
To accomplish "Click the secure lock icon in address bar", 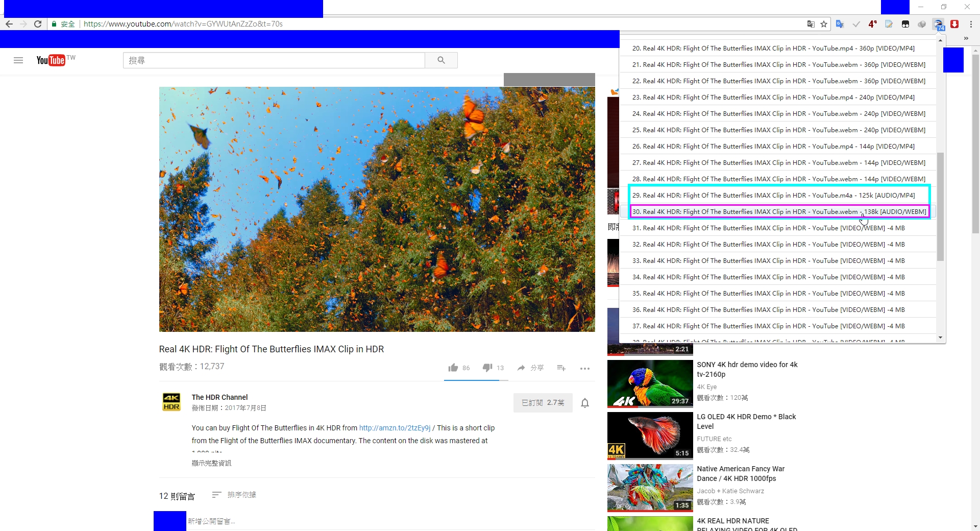I will 54,24.
